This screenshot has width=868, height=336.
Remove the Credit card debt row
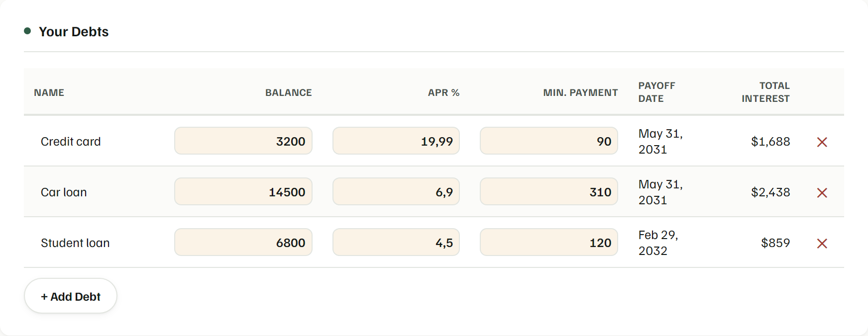[822, 142]
